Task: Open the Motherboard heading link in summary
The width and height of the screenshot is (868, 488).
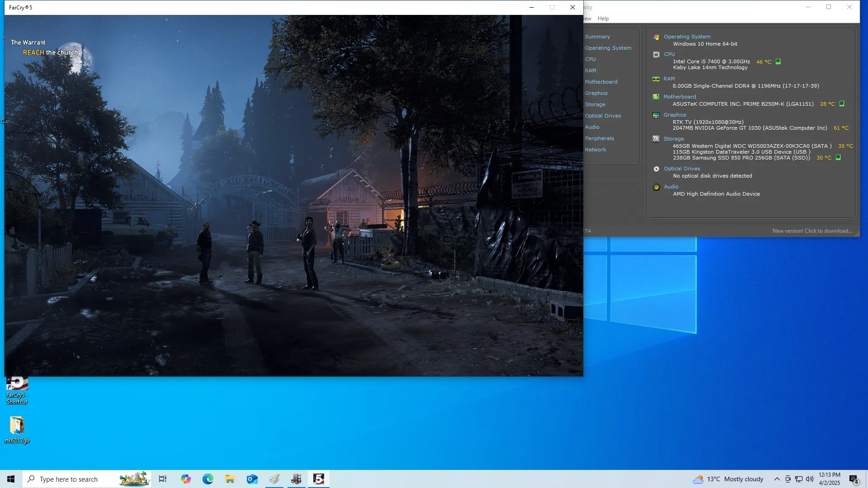Action: coord(679,97)
